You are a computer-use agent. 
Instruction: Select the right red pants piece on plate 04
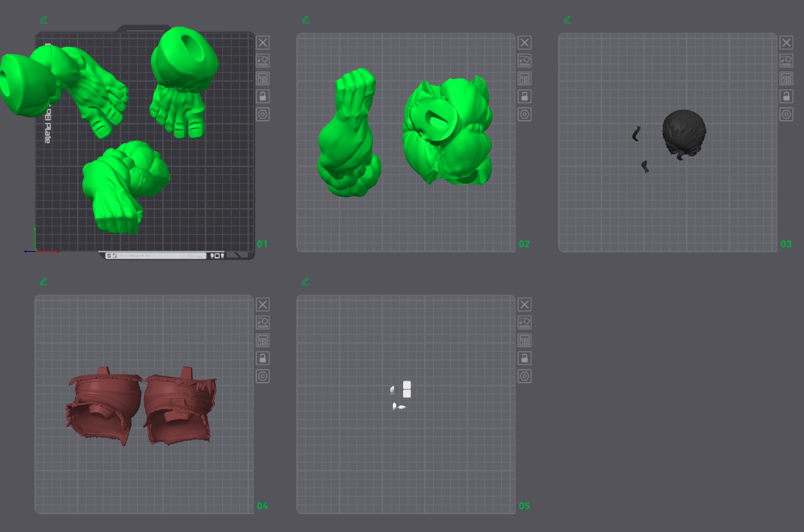click(181, 405)
